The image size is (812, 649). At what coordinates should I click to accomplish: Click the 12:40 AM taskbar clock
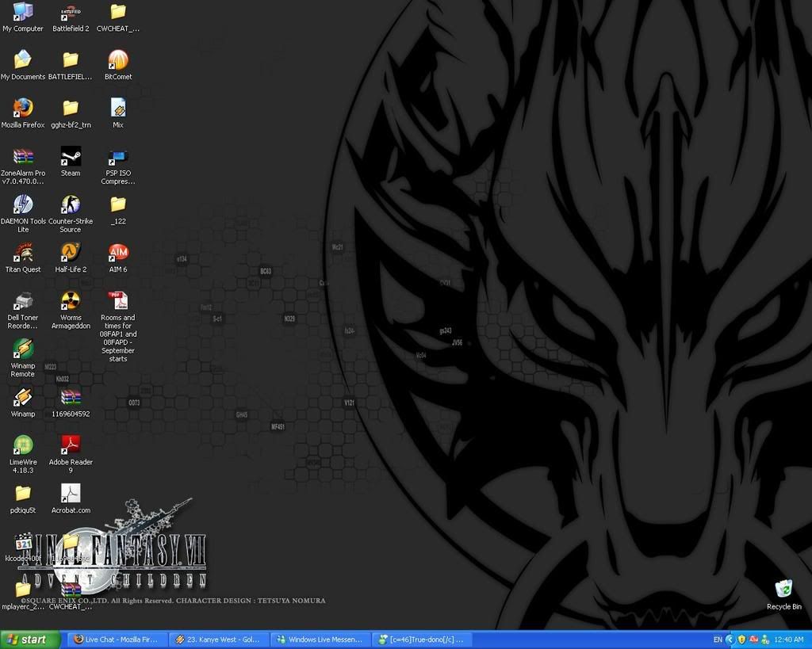coord(788,639)
